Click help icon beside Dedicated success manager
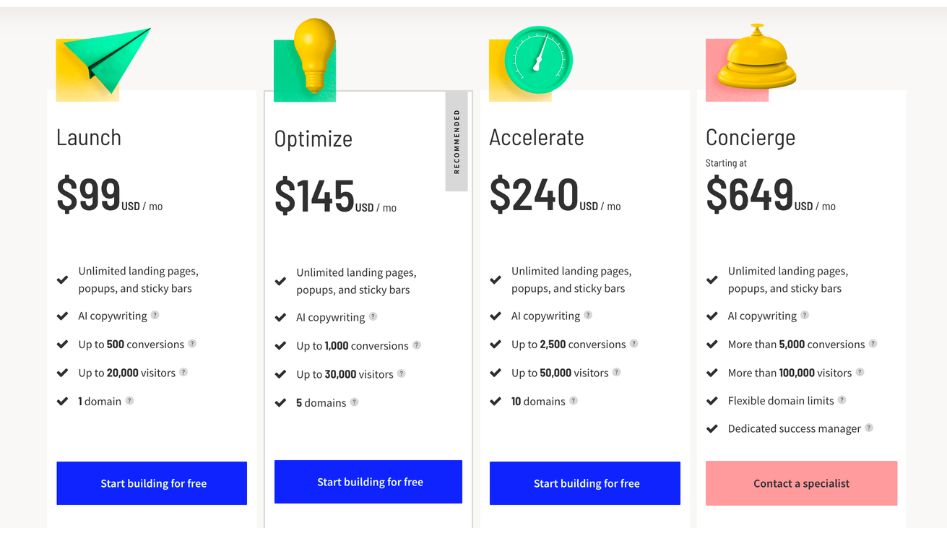This screenshot has width=947, height=535. 869,428
